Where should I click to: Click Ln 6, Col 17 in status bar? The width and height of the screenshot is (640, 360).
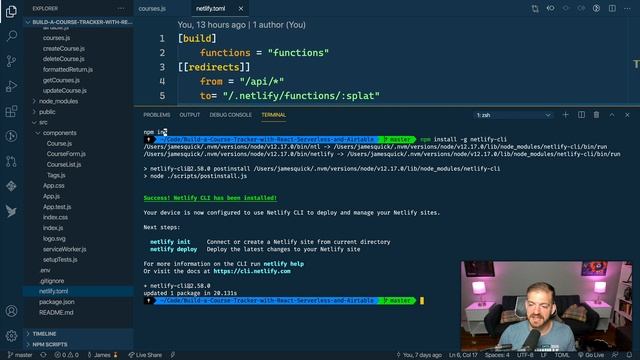463,355
